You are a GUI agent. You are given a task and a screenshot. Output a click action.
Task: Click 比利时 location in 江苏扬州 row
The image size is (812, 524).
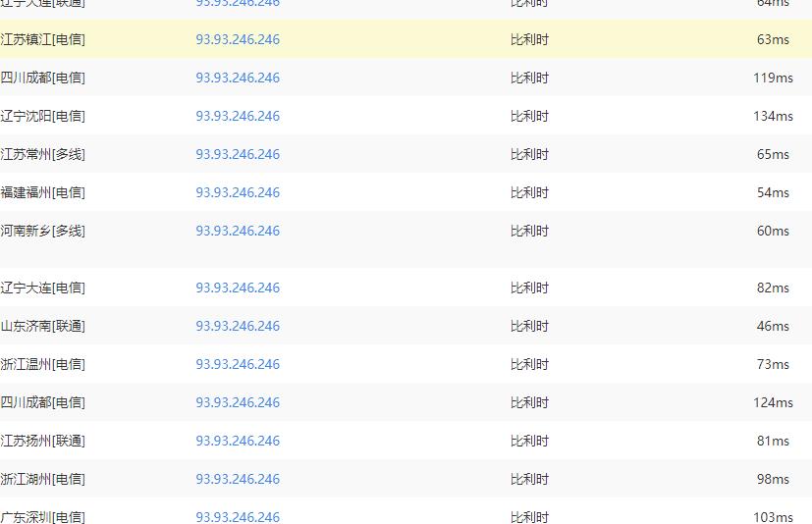[x=529, y=442]
